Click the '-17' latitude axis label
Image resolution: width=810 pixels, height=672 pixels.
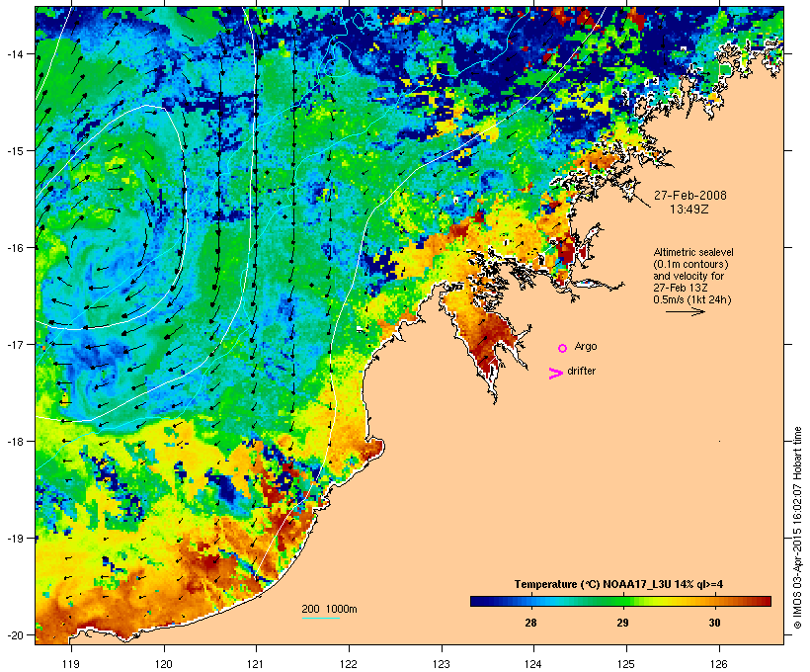[x=15, y=344]
